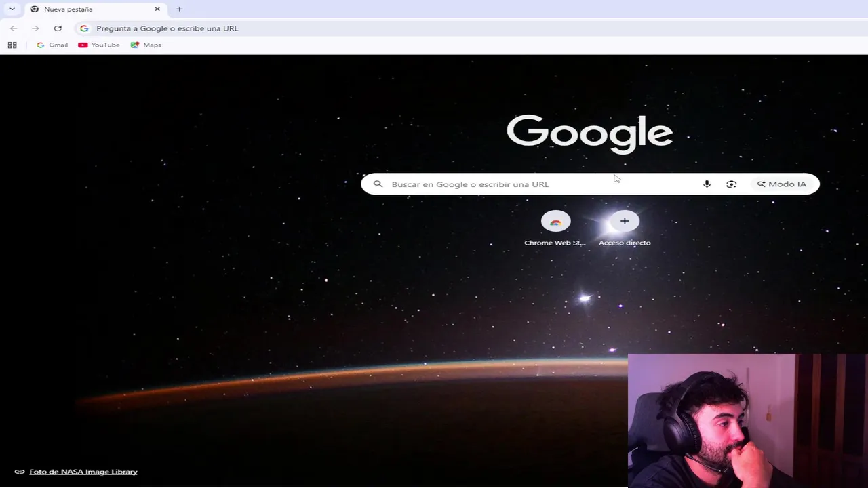Go back with the back arrow
868x488 pixels.
click(x=14, y=28)
